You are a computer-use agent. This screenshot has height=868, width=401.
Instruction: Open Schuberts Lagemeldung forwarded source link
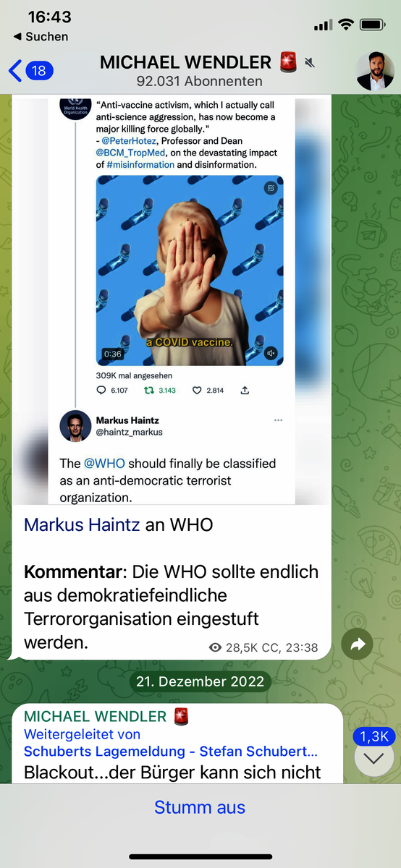[171, 752]
